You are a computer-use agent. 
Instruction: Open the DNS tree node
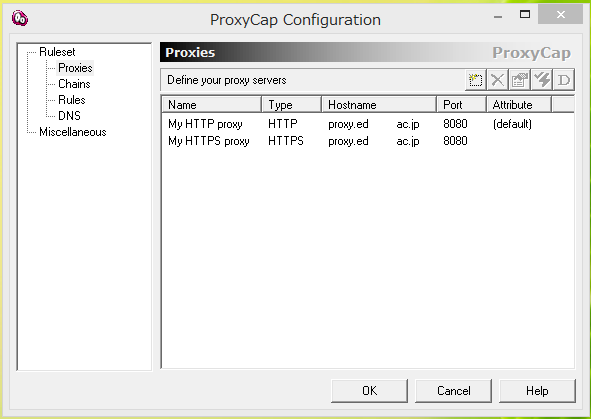tap(69, 115)
